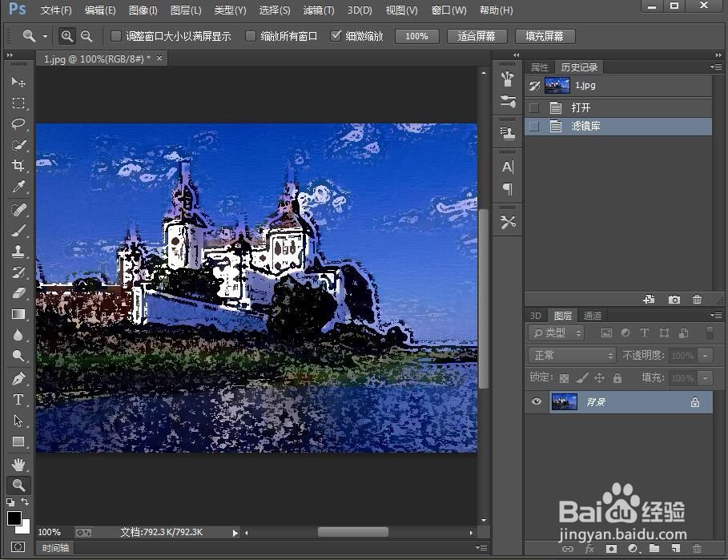Select the Gradient tool
The image size is (728, 560).
click(x=18, y=314)
